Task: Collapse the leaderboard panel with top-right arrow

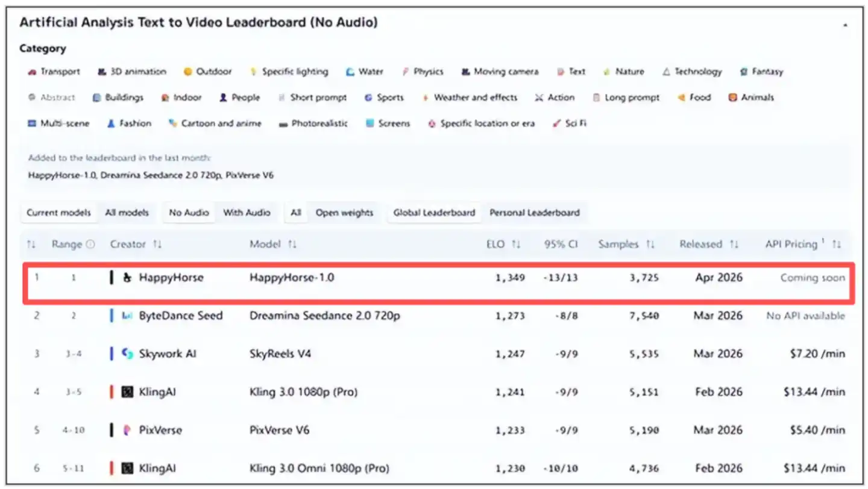Action: 845,25
